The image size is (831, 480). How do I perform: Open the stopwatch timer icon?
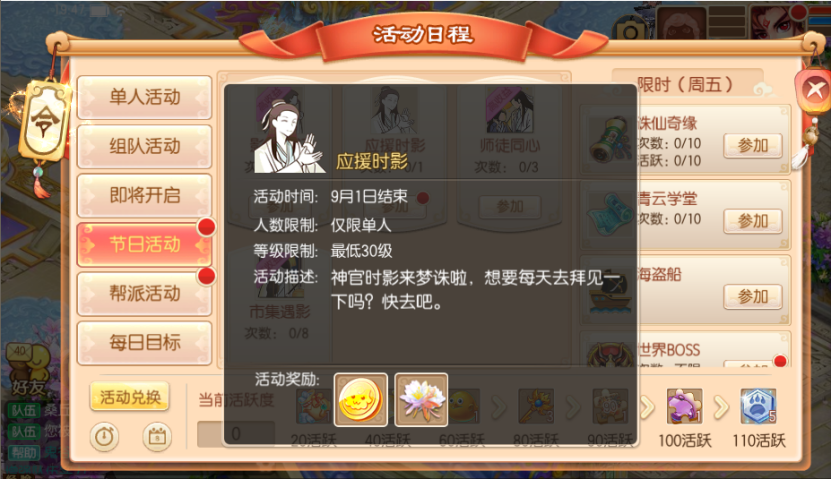[x=104, y=437]
